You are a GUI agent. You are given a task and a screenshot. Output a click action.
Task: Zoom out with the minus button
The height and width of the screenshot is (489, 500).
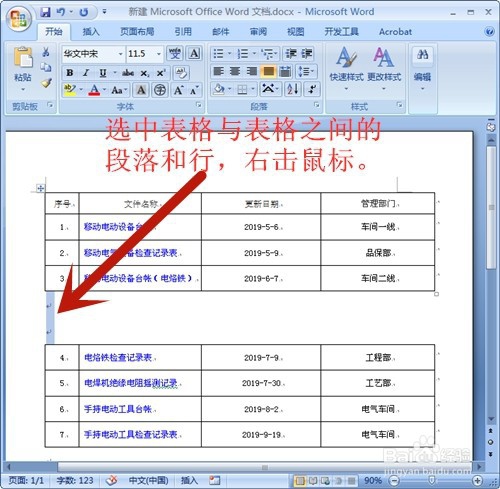(394, 481)
